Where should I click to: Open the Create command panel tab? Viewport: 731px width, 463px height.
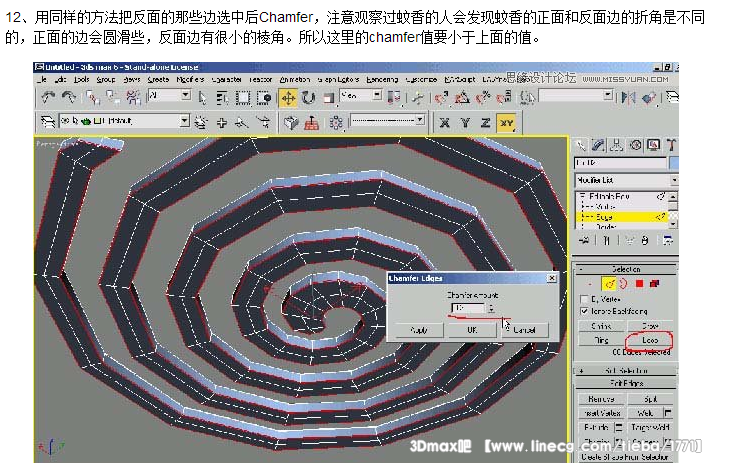click(x=581, y=145)
